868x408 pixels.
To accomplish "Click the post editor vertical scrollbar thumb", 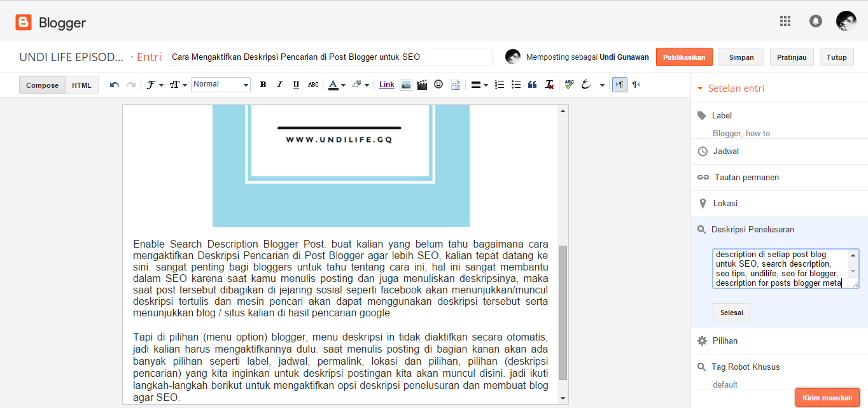I will click(563, 313).
